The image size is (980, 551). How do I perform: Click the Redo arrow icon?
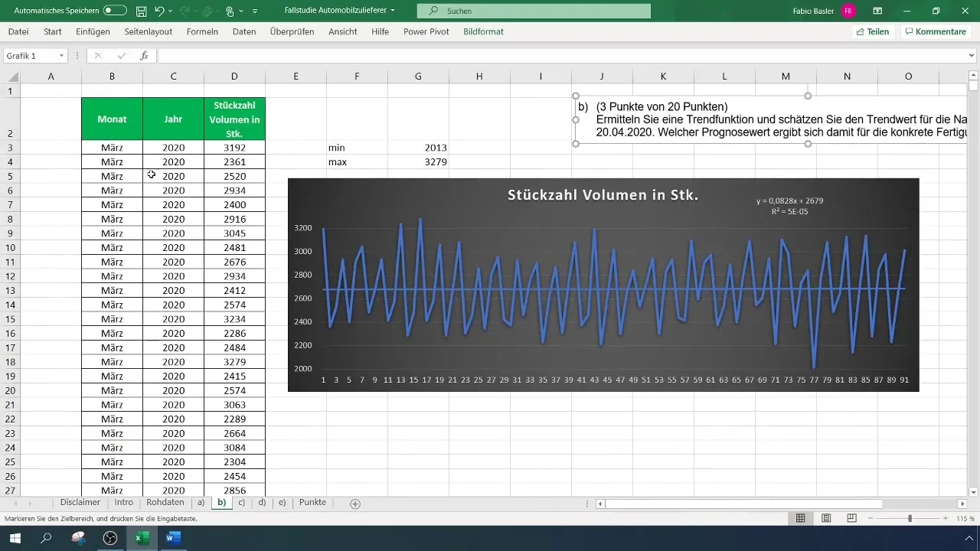pos(185,11)
